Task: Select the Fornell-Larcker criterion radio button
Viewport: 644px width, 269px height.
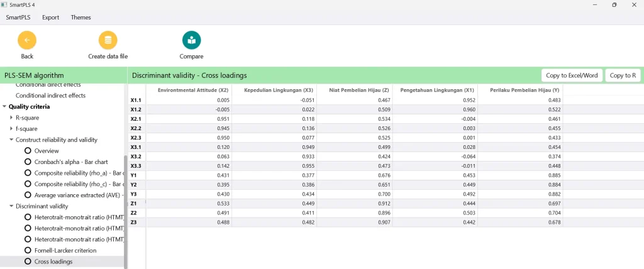Action: tap(28, 250)
